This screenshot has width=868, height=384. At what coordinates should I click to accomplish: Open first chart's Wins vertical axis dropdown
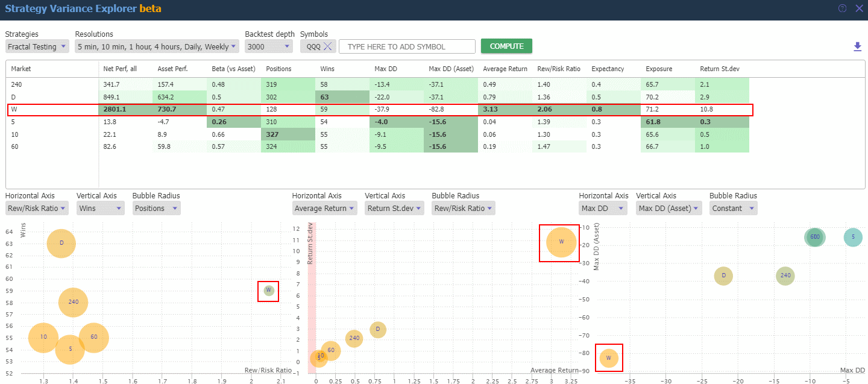(96, 208)
